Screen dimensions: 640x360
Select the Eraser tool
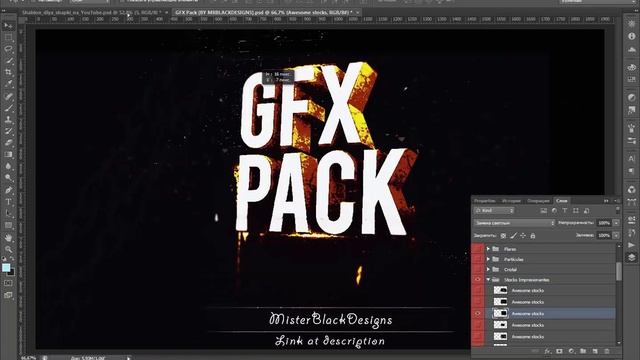[x=8, y=143]
